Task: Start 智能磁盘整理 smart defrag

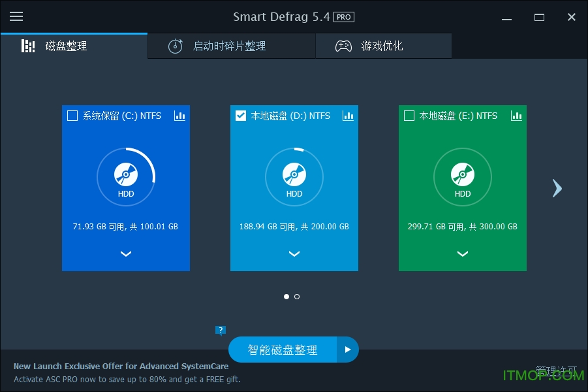Action: click(283, 350)
